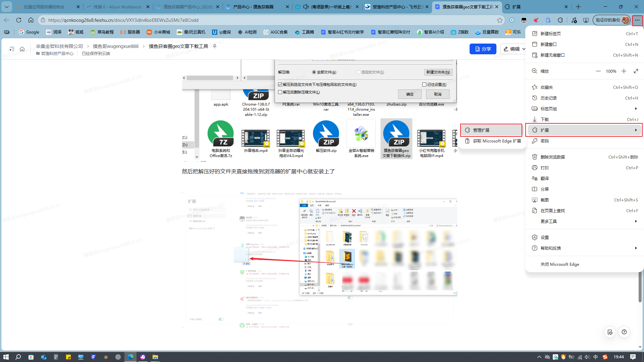Open the browser Settings and more menu
This screenshot has height=362, width=644.
click(x=637, y=20)
